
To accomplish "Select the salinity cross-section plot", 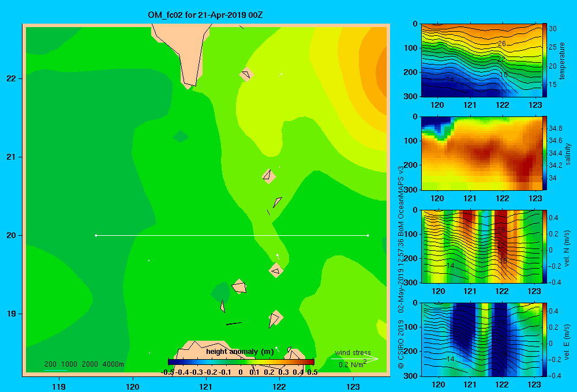I will [482, 153].
